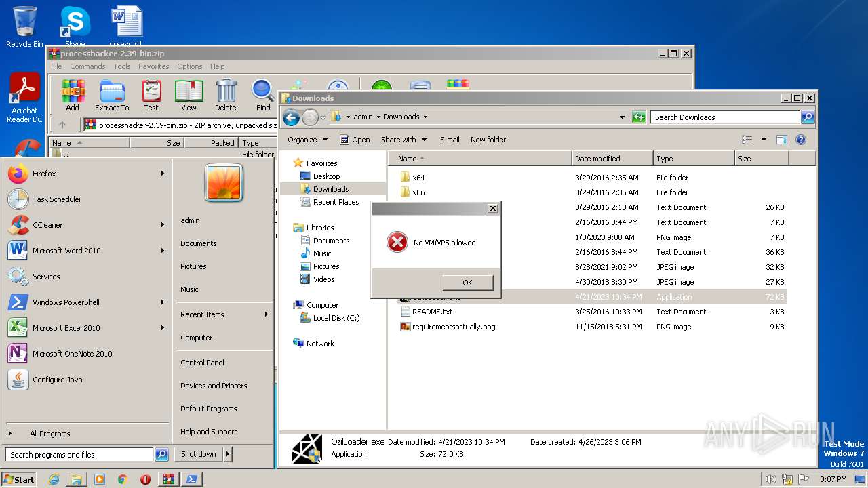Open Windows PowerShell from Start menu
This screenshot has height=488, width=868.
(86, 302)
